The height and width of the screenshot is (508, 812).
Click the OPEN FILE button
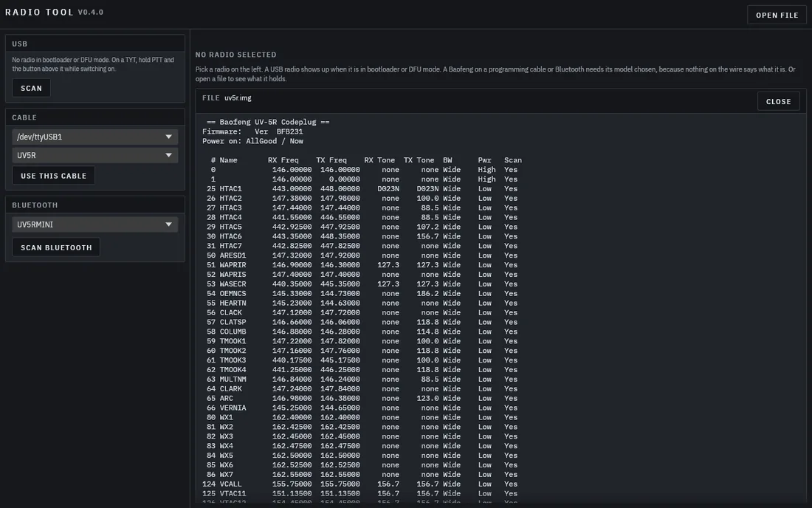click(777, 15)
